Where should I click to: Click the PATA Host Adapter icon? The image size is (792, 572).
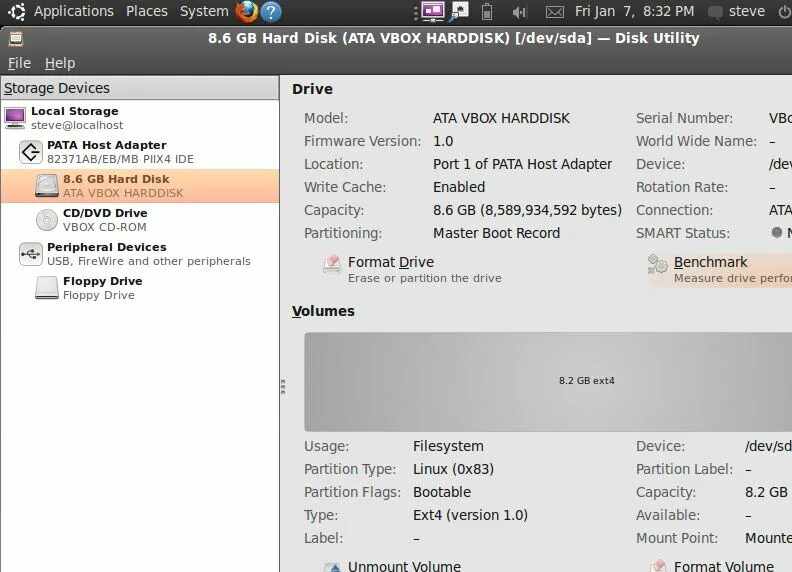[30, 152]
